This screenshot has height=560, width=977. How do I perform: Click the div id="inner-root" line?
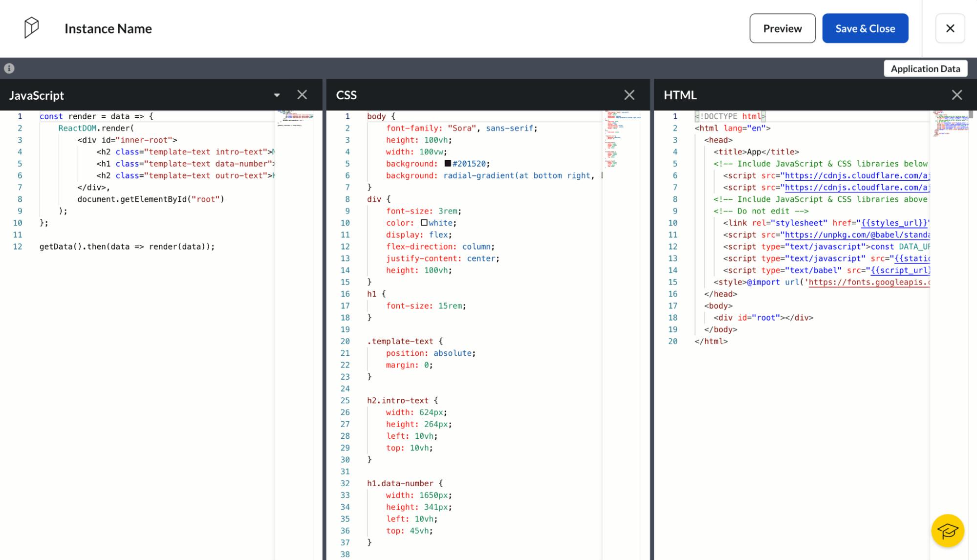click(x=127, y=140)
